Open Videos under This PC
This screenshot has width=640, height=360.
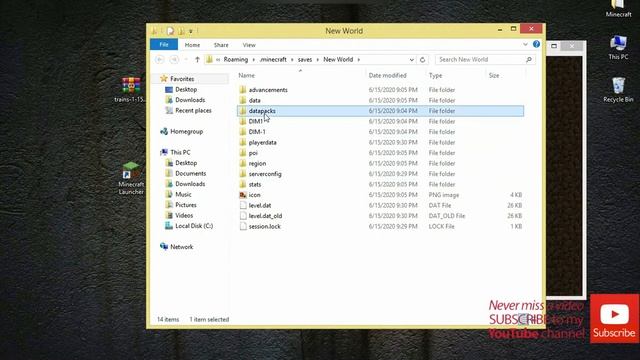[x=184, y=216]
